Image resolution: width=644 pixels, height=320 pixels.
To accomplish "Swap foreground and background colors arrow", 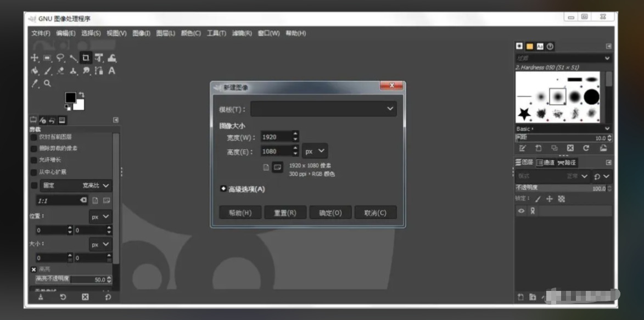I will pos(81,94).
